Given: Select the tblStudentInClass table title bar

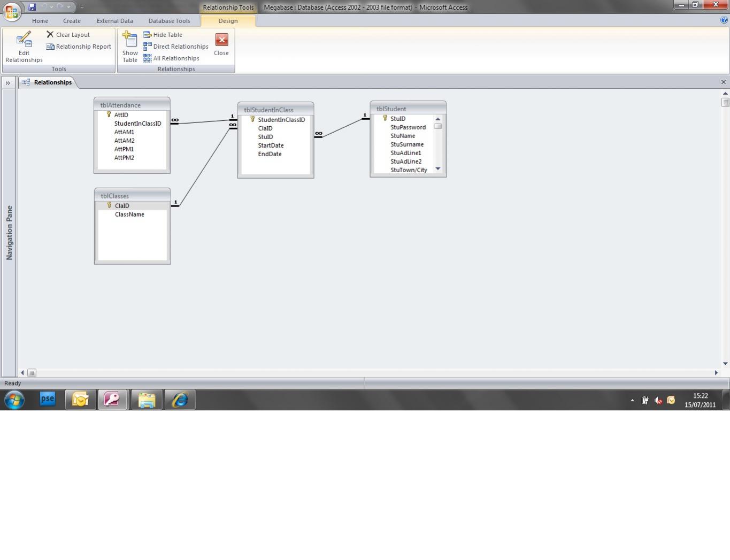Looking at the screenshot, I should (x=275, y=110).
